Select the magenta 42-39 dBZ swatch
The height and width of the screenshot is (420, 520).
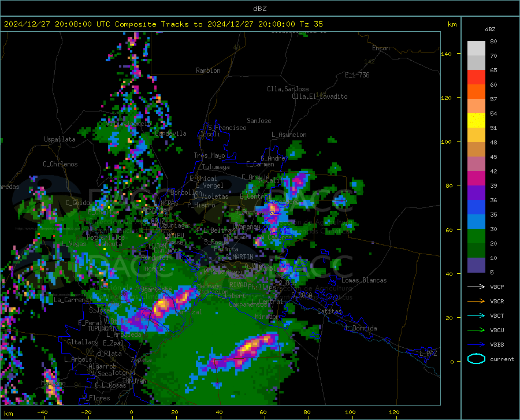coord(476,179)
